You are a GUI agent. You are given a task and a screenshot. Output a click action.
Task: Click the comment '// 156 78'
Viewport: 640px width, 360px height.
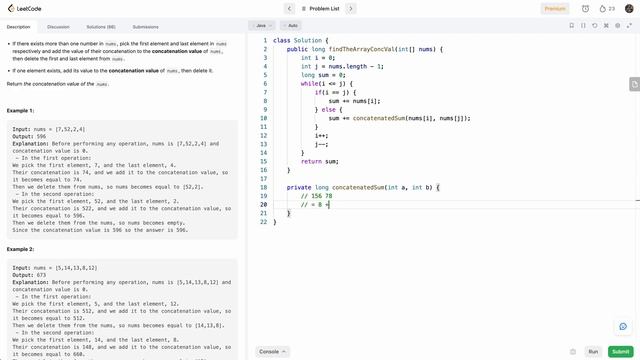click(x=316, y=196)
